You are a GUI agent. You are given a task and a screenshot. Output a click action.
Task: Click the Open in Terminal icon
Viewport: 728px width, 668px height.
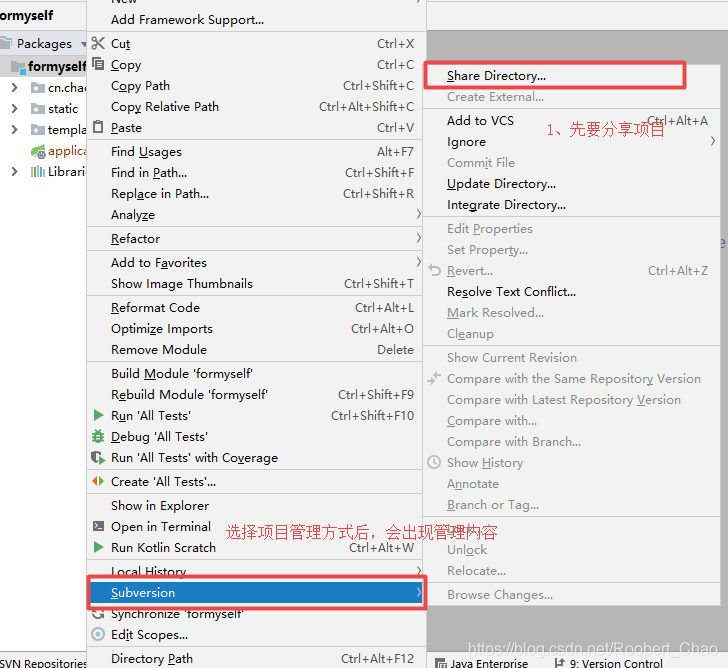pos(98,526)
